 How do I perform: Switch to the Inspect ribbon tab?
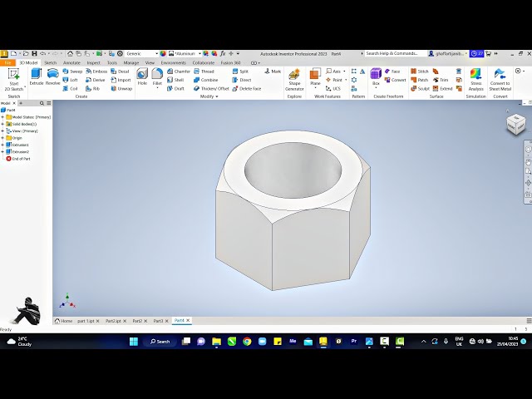[x=93, y=63]
